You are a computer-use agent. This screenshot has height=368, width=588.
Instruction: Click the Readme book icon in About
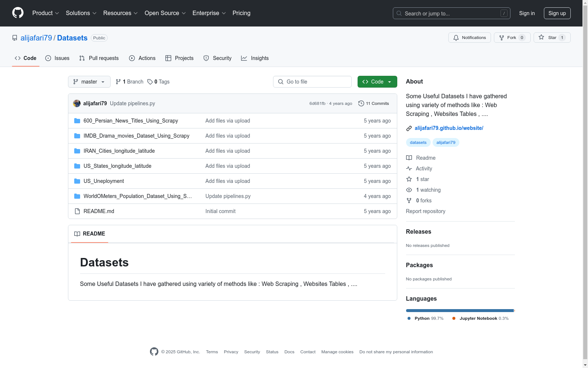409,158
